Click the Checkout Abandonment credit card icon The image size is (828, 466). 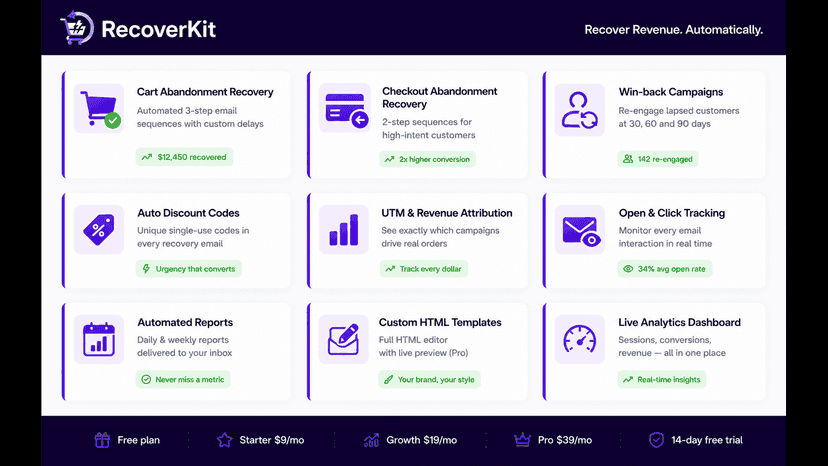(345, 109)
